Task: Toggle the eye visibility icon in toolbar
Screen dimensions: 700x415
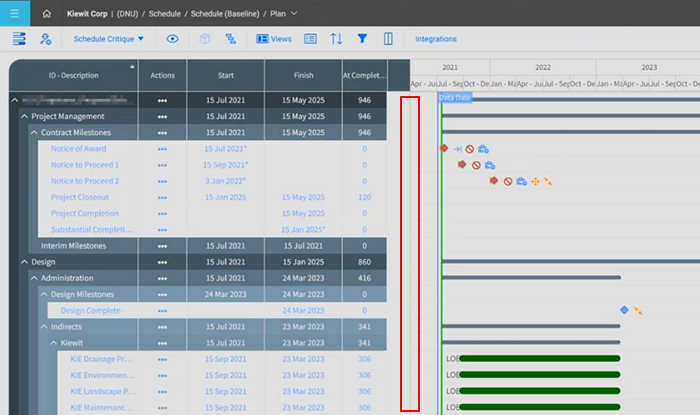Action: pyautogui.click(x=172, y=39)
